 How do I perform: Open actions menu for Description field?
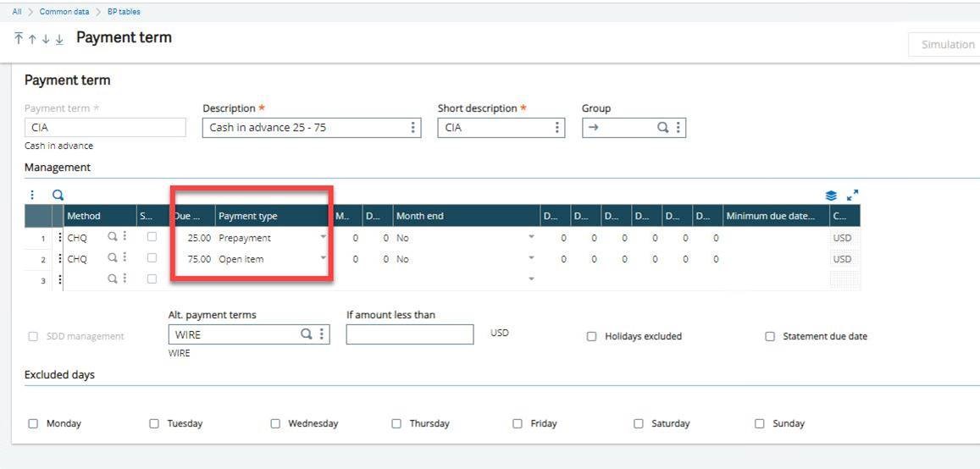(413, 128)
